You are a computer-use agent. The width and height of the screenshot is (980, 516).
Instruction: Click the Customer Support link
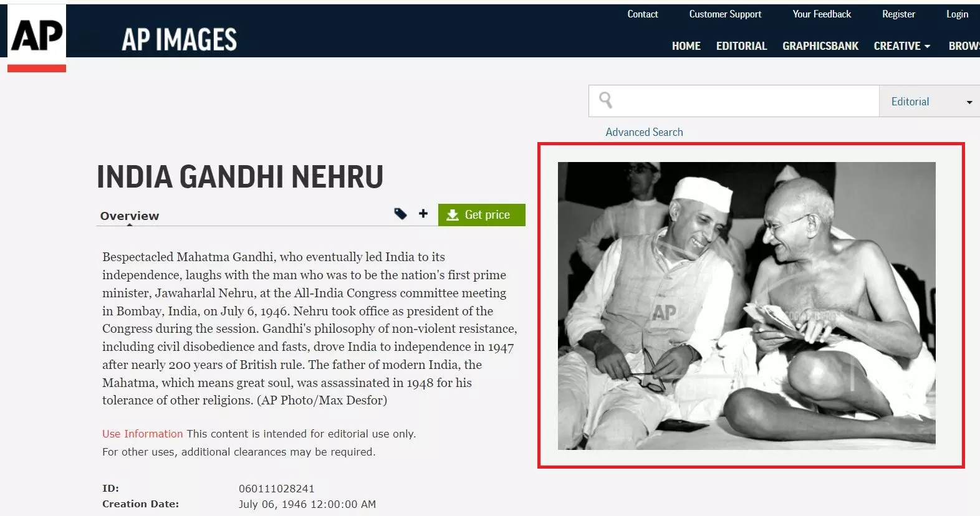click(x=725, y=14)
